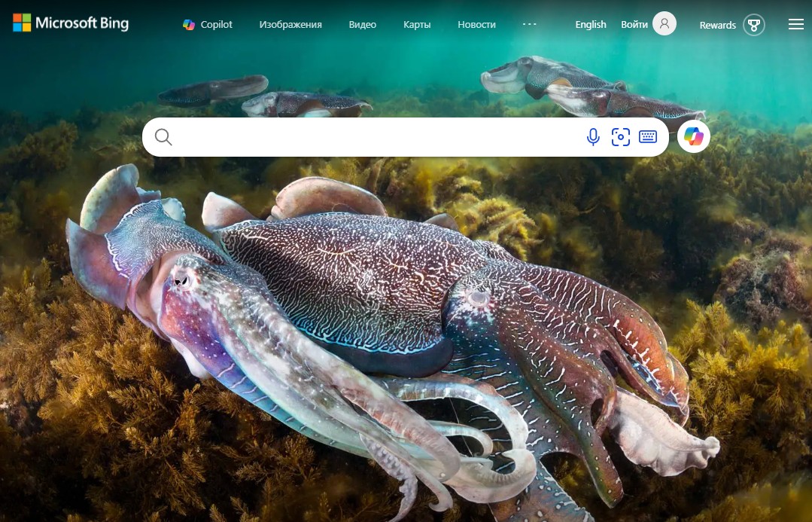The image size is (812, 522).
Task: Click inside the search input field
Action: pyautogui.click(x=376, y=136)
